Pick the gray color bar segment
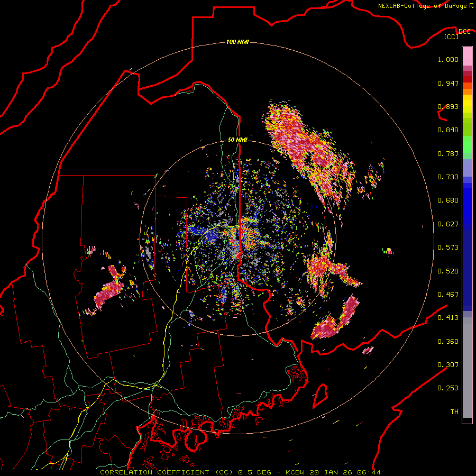 [x=467, y=368]
